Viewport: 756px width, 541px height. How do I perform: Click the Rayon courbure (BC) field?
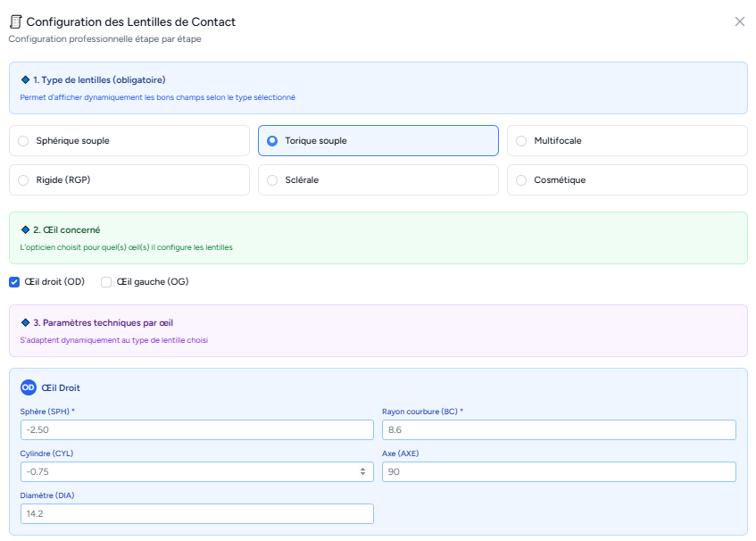559,430
